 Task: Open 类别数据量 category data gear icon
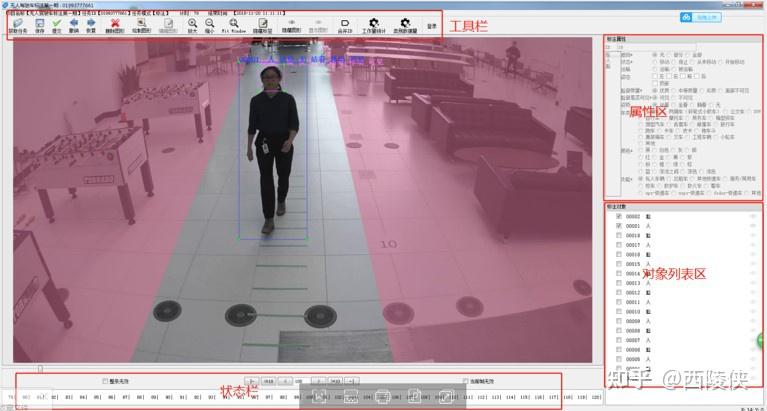click(406, 25)
